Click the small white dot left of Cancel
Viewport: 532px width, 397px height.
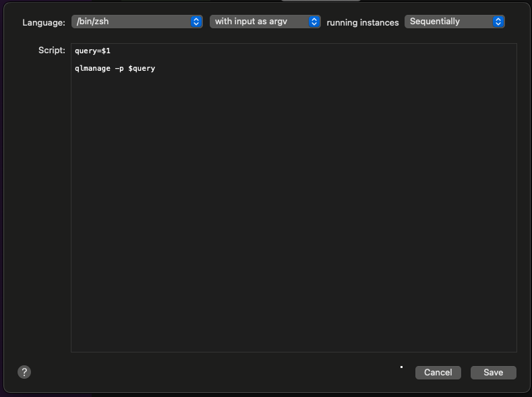pos(401,367)
